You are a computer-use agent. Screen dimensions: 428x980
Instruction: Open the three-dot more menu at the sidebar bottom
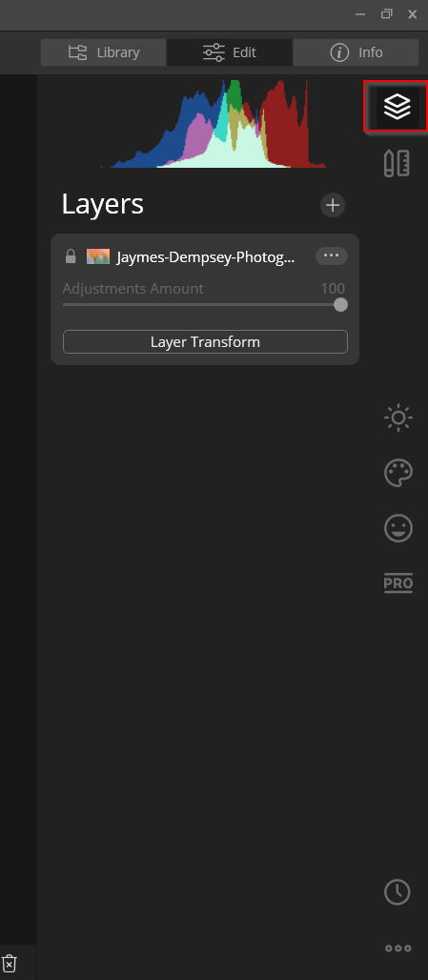point(398,949)
